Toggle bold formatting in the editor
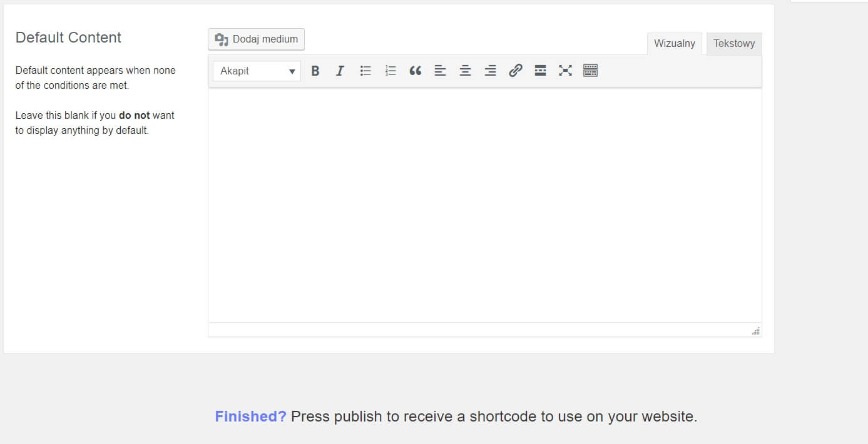The width and height of the screenshot is (868, 444). tap(315, 70)
